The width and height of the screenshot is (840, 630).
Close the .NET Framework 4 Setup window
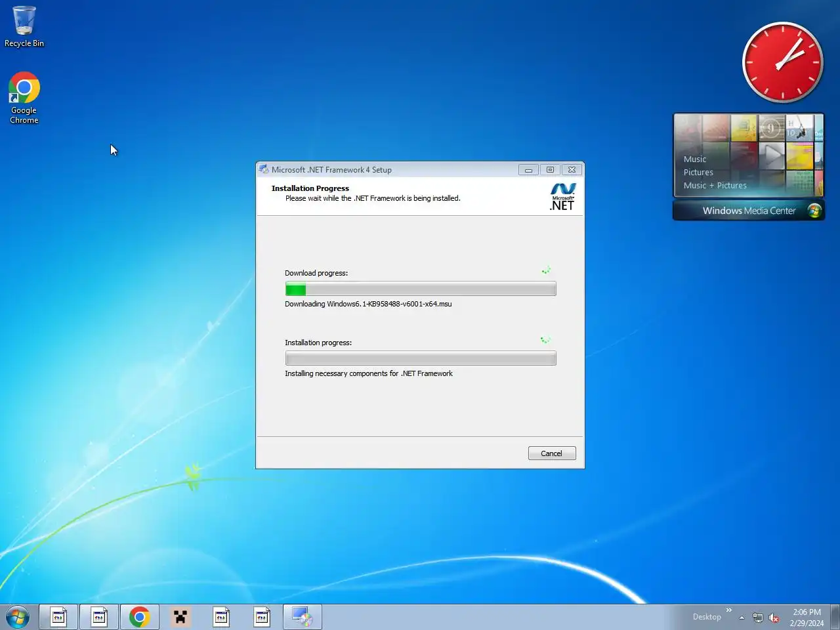572,170
